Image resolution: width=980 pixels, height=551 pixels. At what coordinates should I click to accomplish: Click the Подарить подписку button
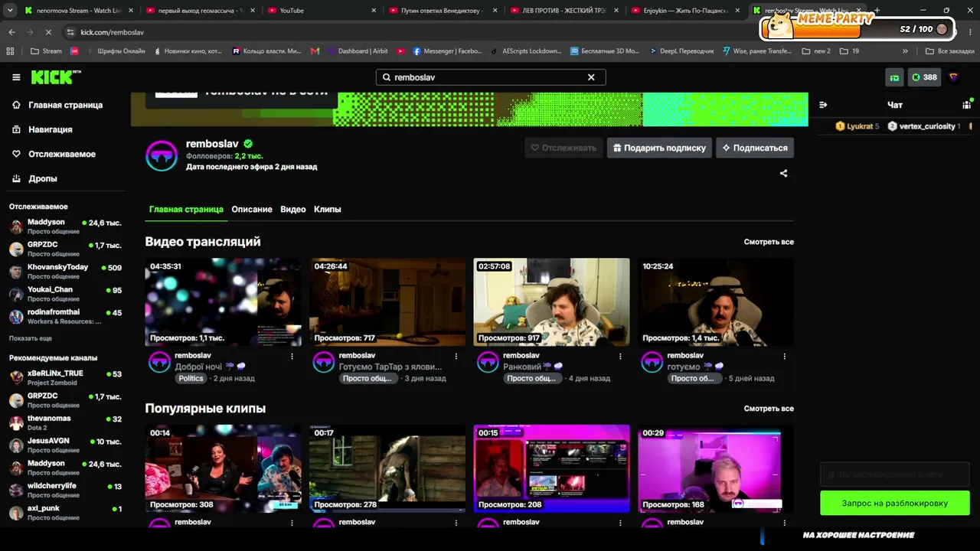[x=659, y=148]
